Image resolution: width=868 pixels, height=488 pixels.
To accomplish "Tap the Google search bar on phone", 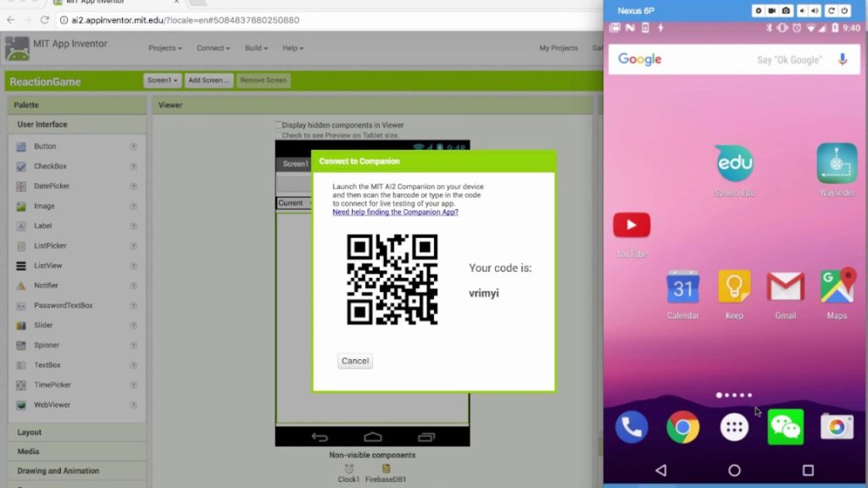I will pos(734,59).
